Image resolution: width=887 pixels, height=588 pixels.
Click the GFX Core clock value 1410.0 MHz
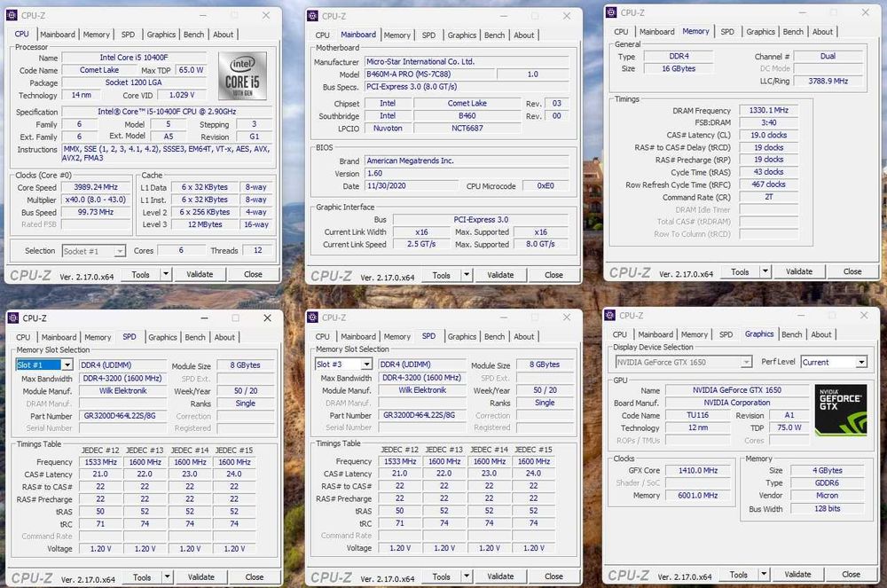(697, 470)
